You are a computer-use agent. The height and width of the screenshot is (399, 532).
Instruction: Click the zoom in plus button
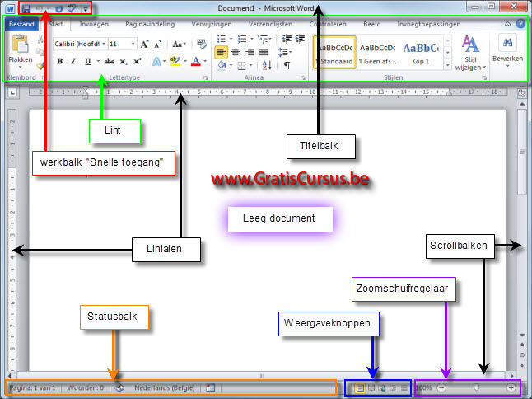[511, 387]
